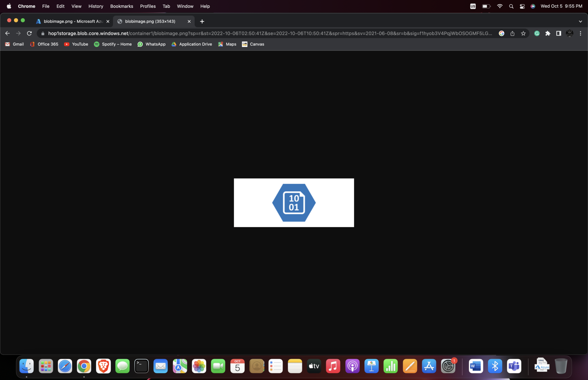Switch to the blobimage.png Microsoft Azure tab

pyautogui.click(x=72, y=21)
